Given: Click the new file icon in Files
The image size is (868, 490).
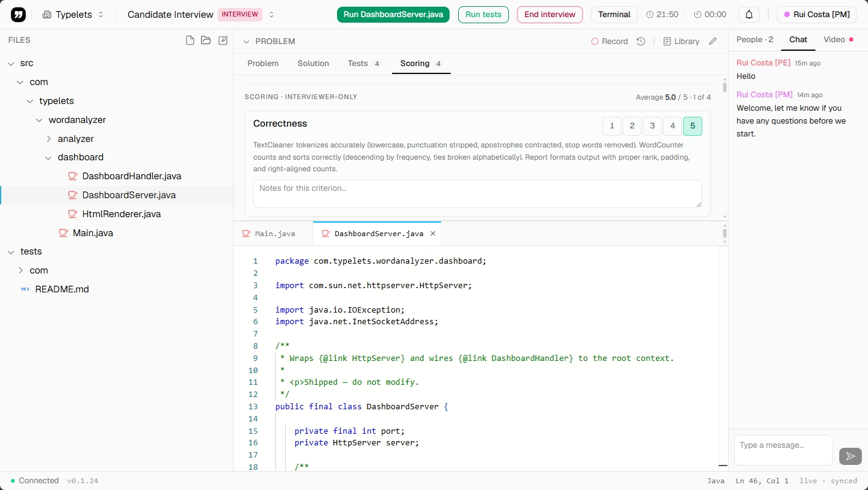Looking at the screenshot, I should point(190,40).
